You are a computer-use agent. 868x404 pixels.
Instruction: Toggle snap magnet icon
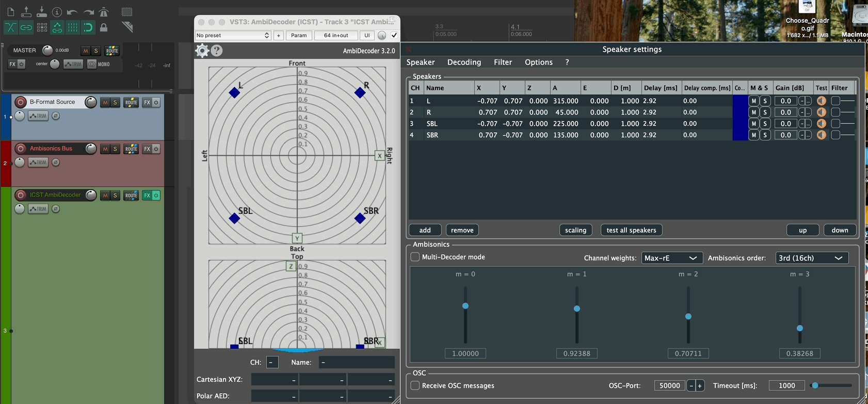pos(88,27)
